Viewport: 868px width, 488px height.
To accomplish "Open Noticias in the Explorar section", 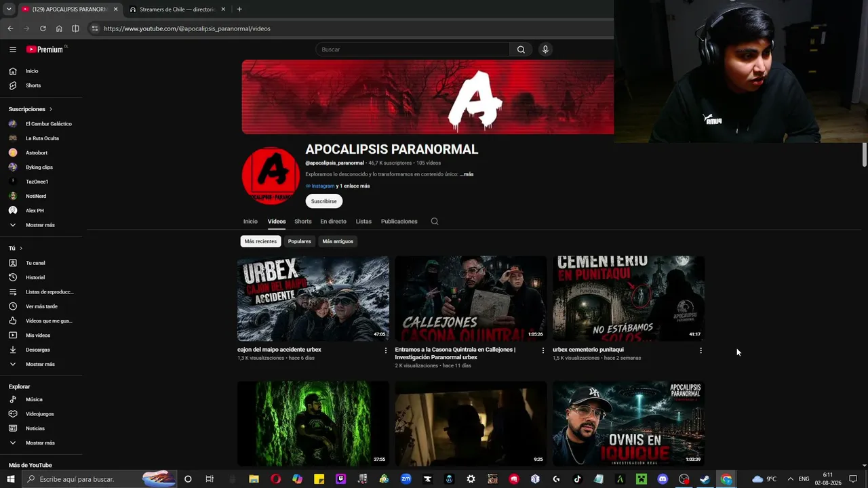I will click(35, 428).
